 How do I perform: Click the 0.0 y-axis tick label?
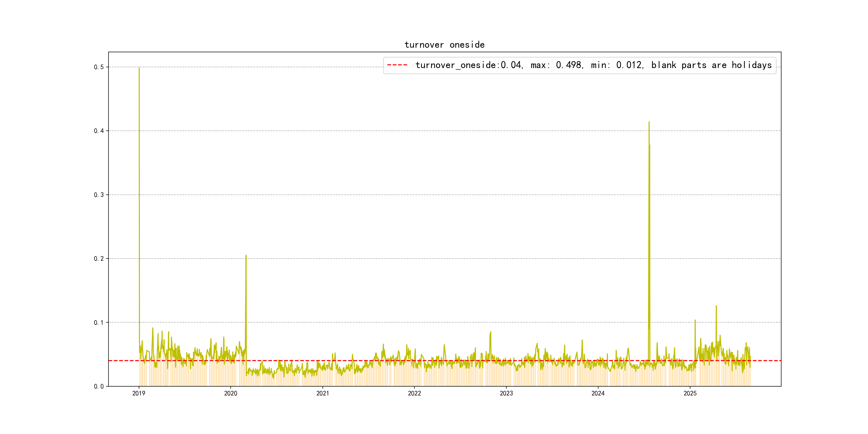click(x=99, y=386)
